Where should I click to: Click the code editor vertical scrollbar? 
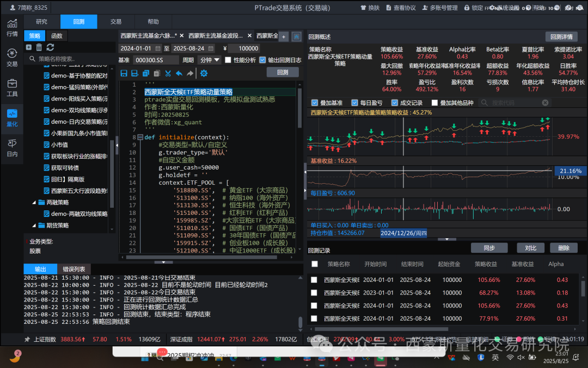(299, 108)
